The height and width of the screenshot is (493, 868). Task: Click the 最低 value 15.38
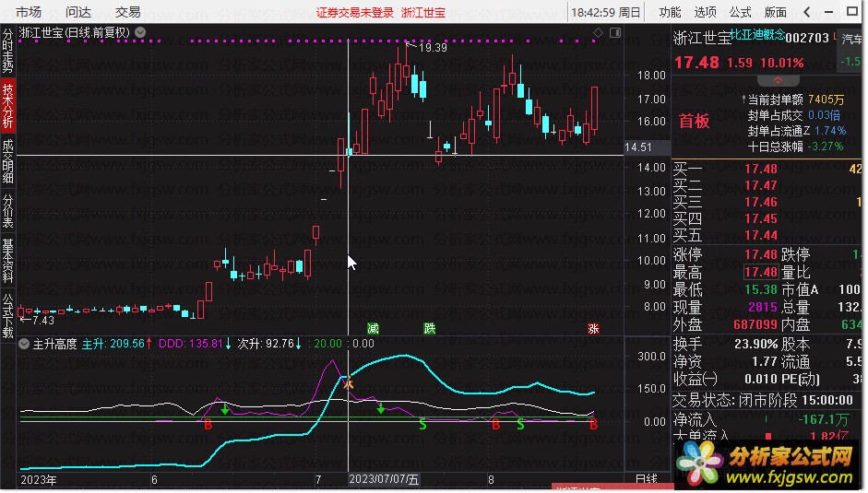coord(761,289)
